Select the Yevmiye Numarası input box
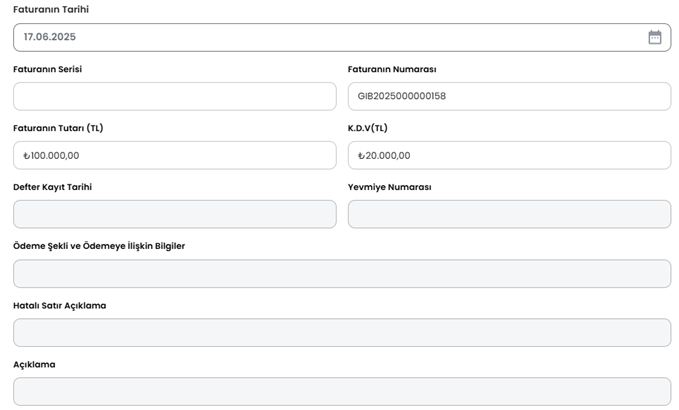The width and height of the screenshot is (679, 410). coord(509,214)
